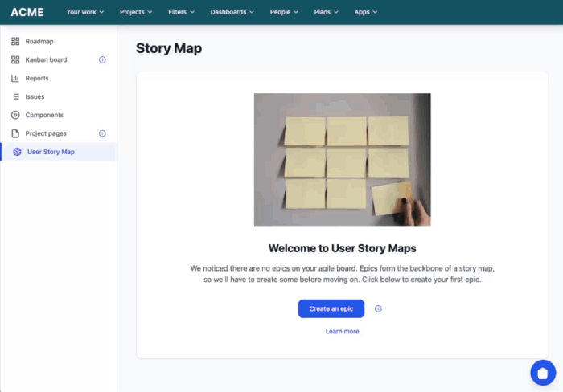Image resolution: width=563 pixels, height=392 pixels.
Task: Click the Story Map page heading
Action: click(x=169, y=48)
